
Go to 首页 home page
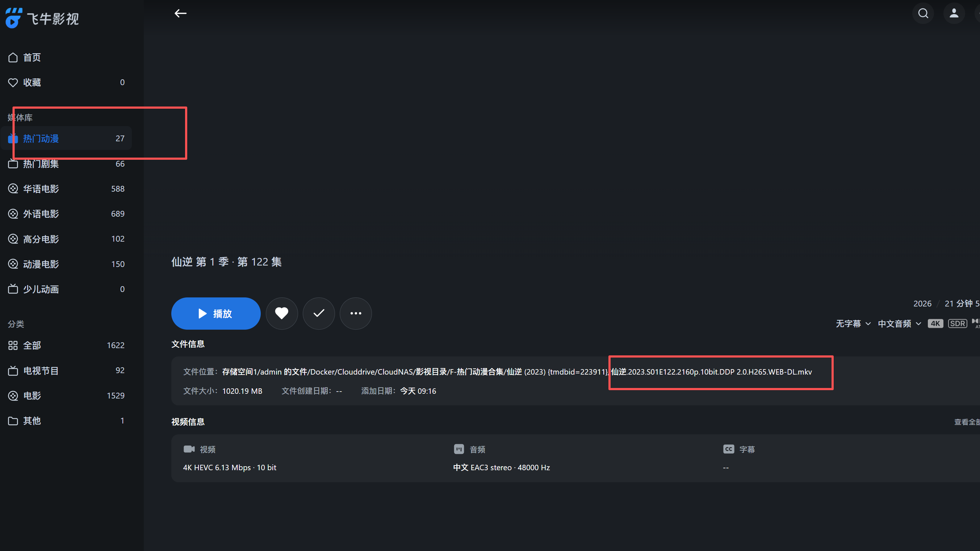point(32,58)
